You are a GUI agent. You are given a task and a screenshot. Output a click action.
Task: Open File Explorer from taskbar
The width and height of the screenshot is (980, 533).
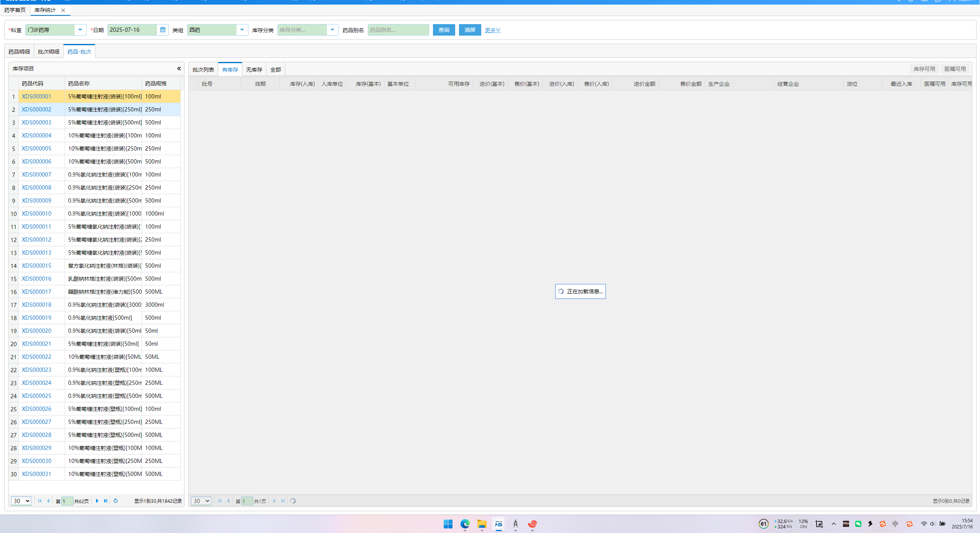pos(482,524)
